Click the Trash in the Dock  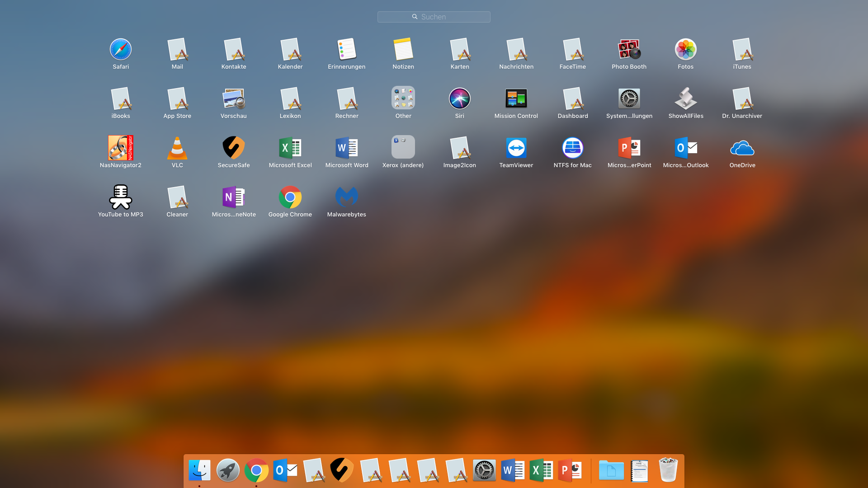[668, 470]
